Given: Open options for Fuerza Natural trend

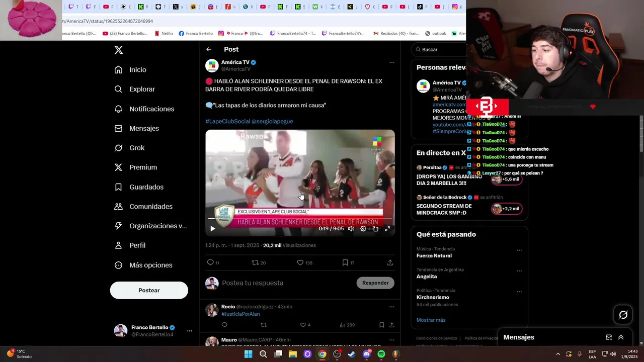Looking at the screenshot, I should (x=519, y=250).
